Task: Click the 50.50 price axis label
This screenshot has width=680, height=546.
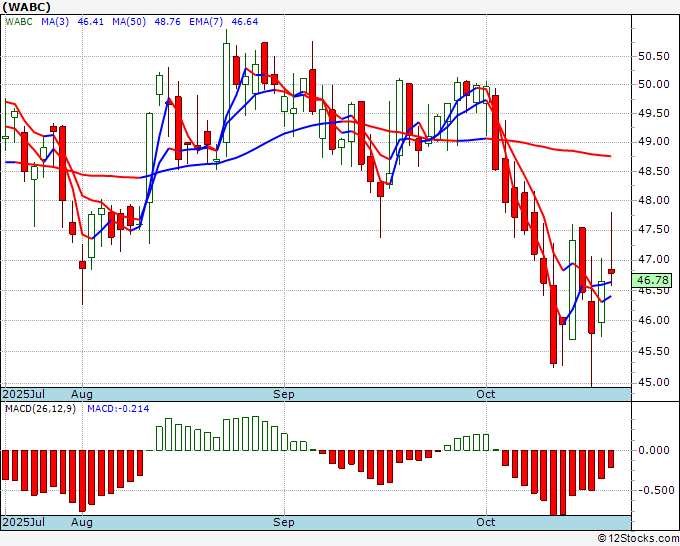Action: coord(654,56)
